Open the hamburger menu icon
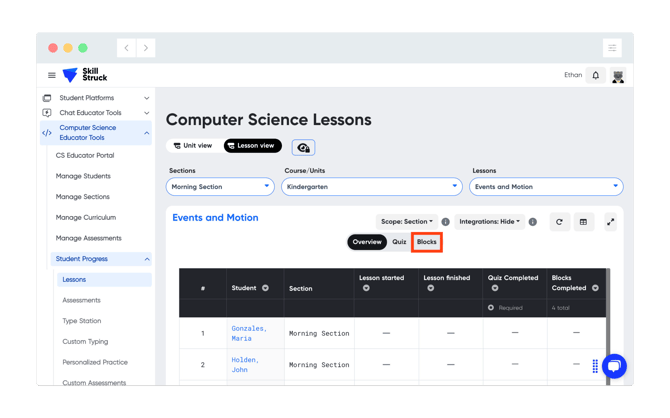The width and height of the screenshot is (670, 418). click(52, 75)
